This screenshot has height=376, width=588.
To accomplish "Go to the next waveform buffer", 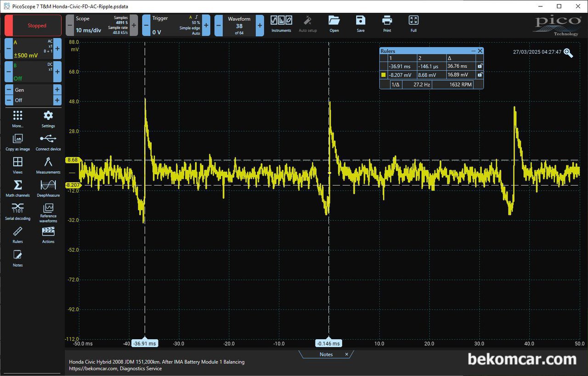I will (x=260, y=25).
